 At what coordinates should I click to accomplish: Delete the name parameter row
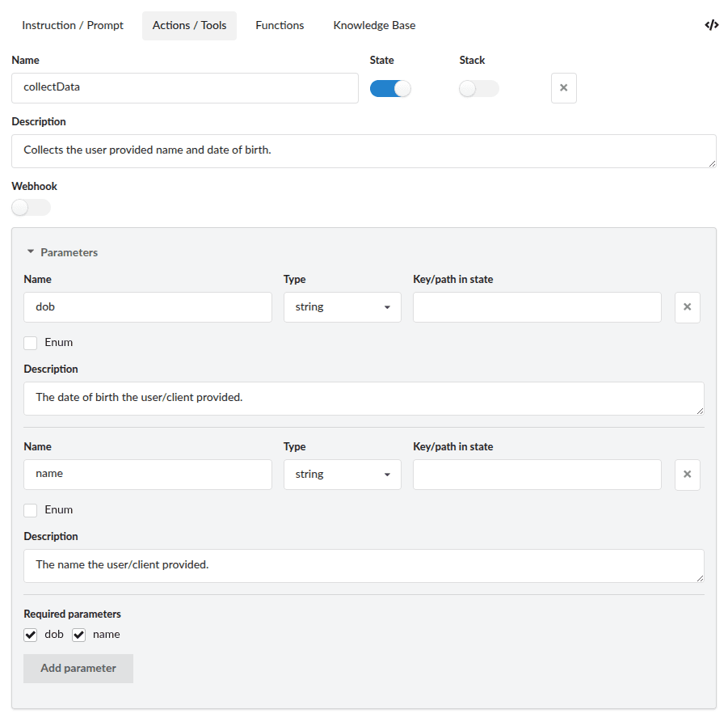(x=687, y=475)
